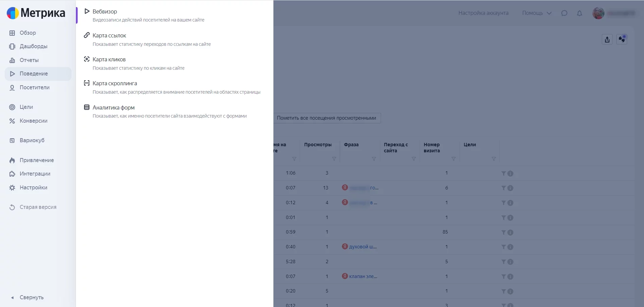Click the info icon in row 0:40
Screen dimensions: 644x307
510,247
